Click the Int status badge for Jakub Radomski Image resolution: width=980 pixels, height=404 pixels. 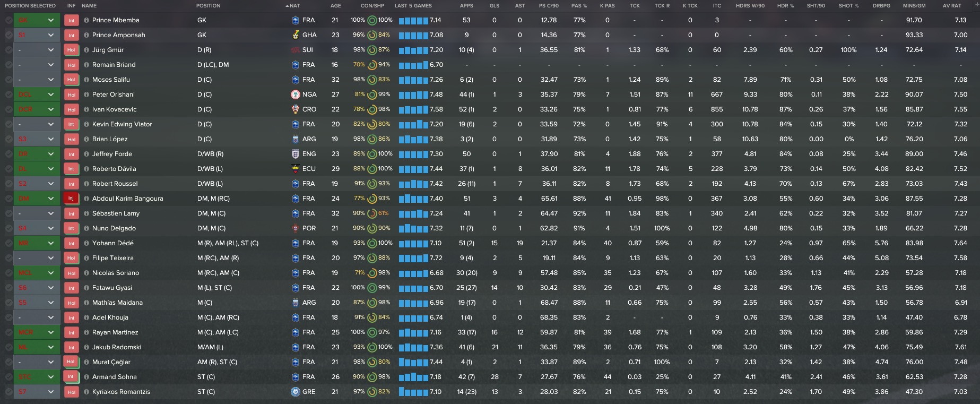71,347
